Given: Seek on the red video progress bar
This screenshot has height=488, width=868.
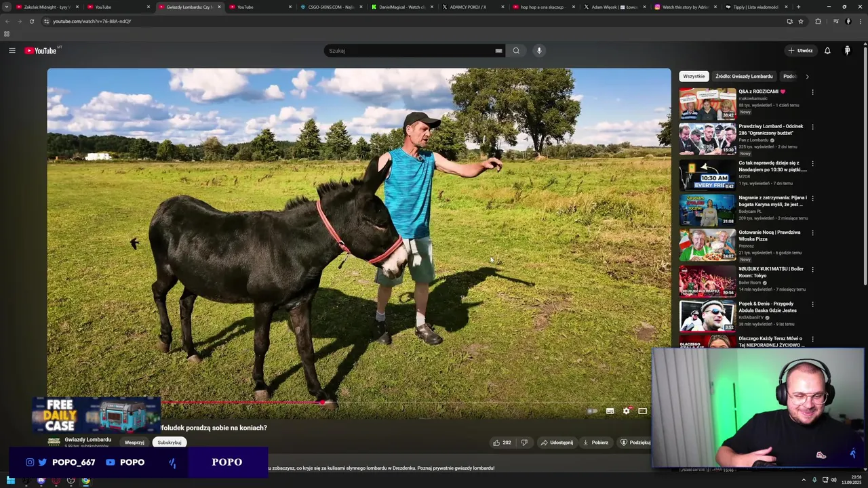Looking at the screenshot, I should (x=241, y=402).
